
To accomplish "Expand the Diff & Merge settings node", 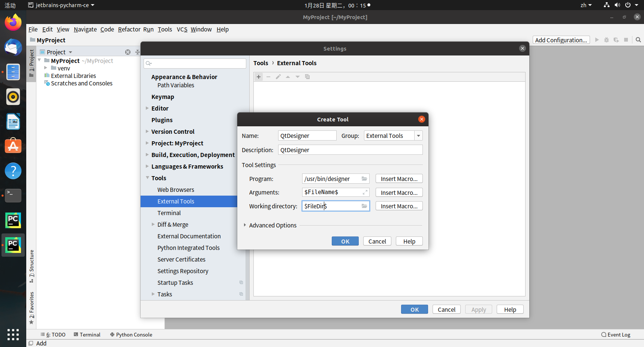I will 153,224.
